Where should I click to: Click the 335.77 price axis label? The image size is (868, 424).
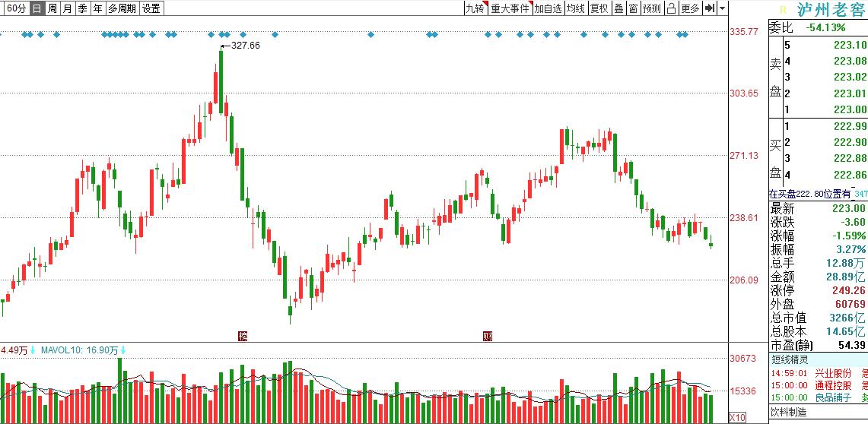pos(744,31)
